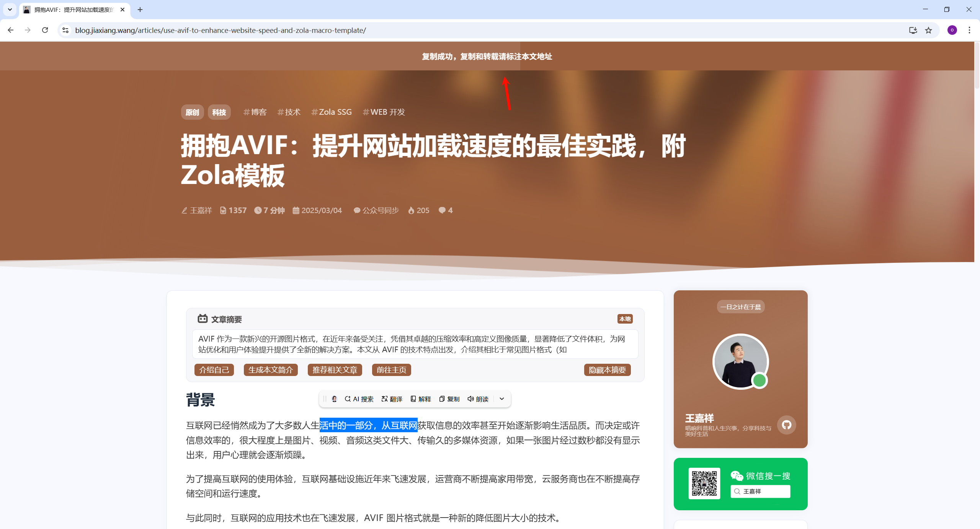The image size is (980, 529).
Task: Open the 公众号同步 link
Action: 376,210
